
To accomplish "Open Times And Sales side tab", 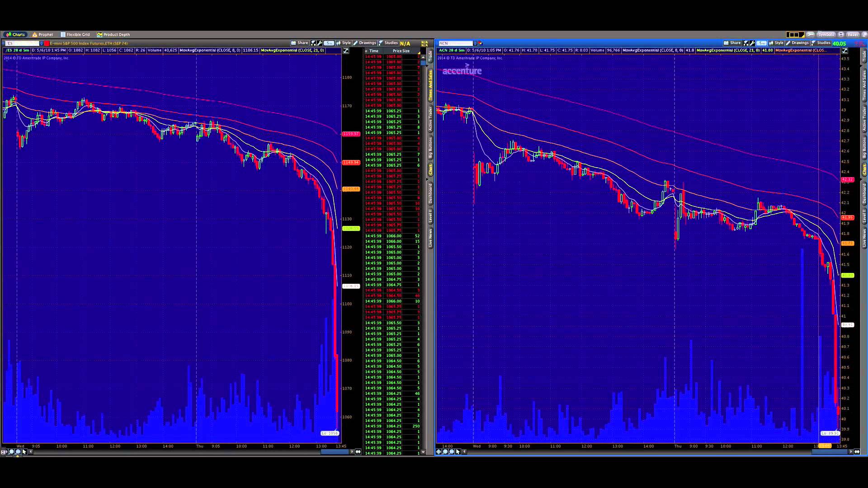I will 430,85.
